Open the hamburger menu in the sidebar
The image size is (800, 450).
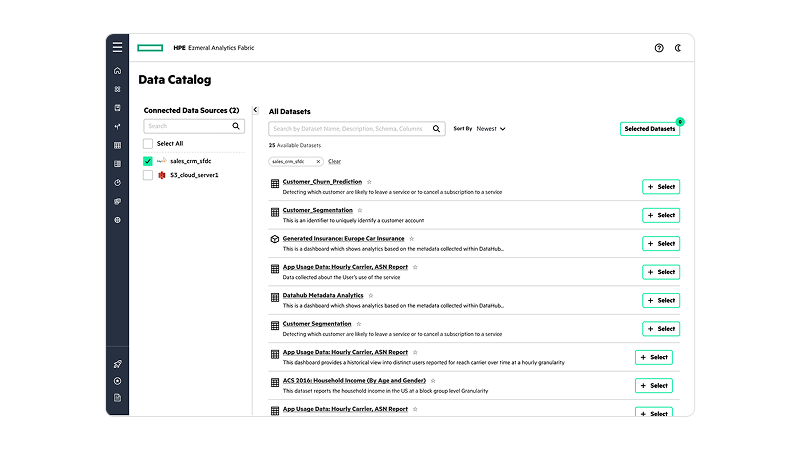(x=118, y=47)
